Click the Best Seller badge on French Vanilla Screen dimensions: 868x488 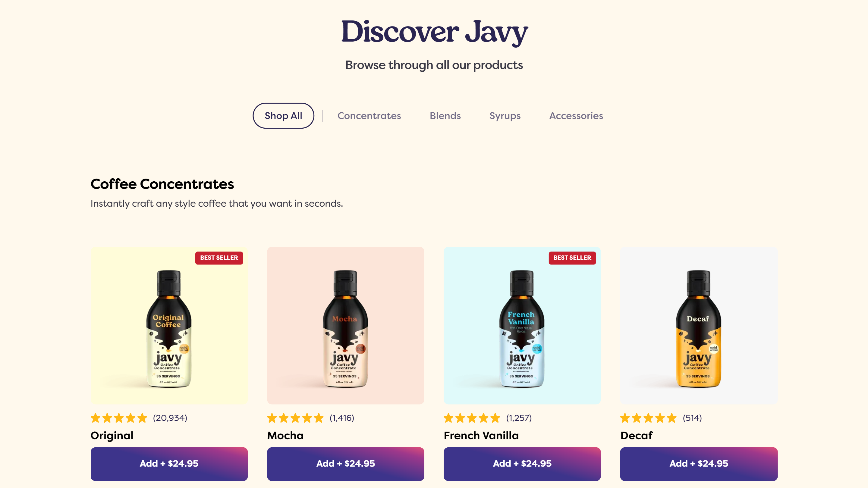572,258
